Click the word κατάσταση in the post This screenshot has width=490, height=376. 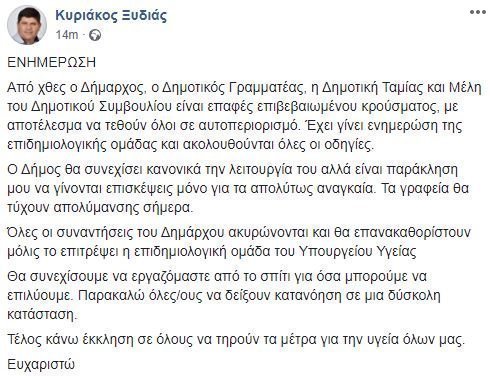point(42,314)
